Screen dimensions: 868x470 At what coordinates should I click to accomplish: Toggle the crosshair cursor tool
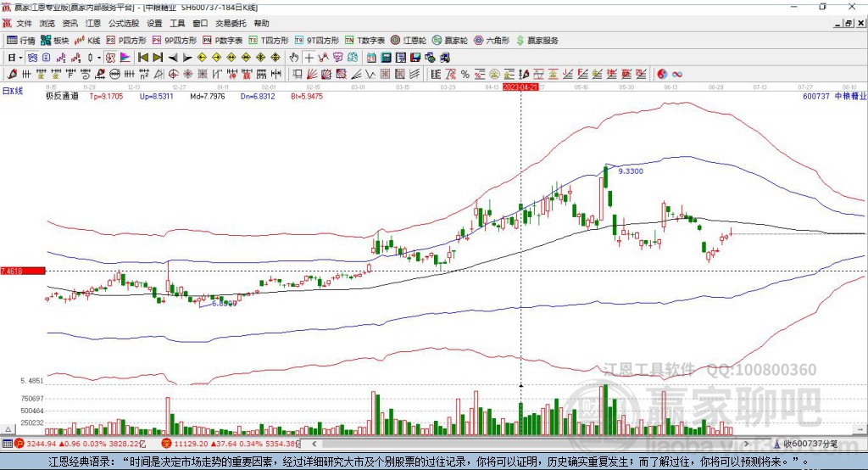coord(309,58)
